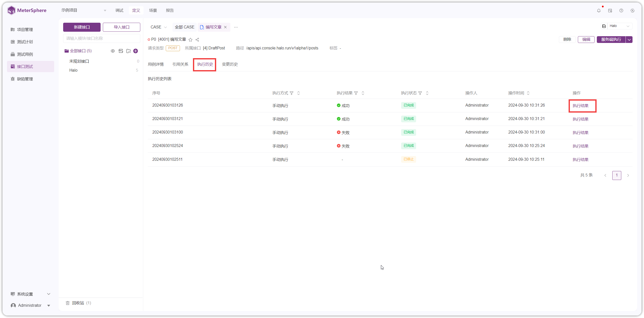This screenshot has width=644, height=318.
Task: Filter the 执行方式 column
Action: (x=291, y=93)
